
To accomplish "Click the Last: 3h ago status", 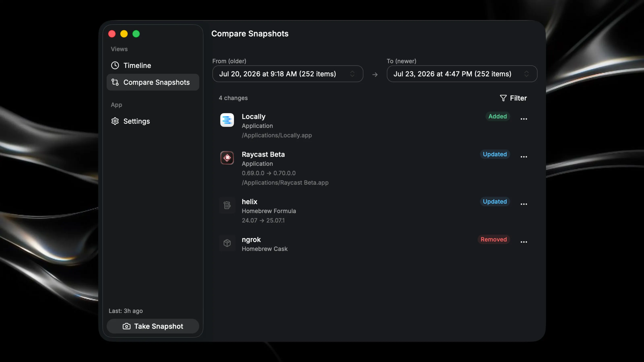I will [x=126, y=311].
